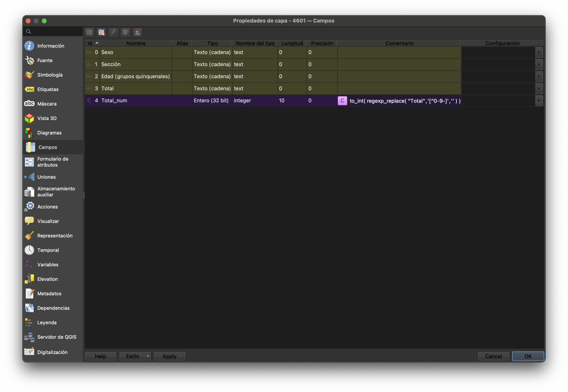Open the Temporal clock icon

(x=30, y=250)
